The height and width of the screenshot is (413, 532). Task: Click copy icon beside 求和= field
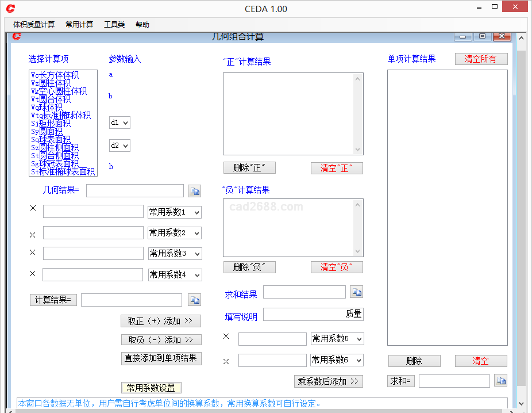[x=501, y=381]
